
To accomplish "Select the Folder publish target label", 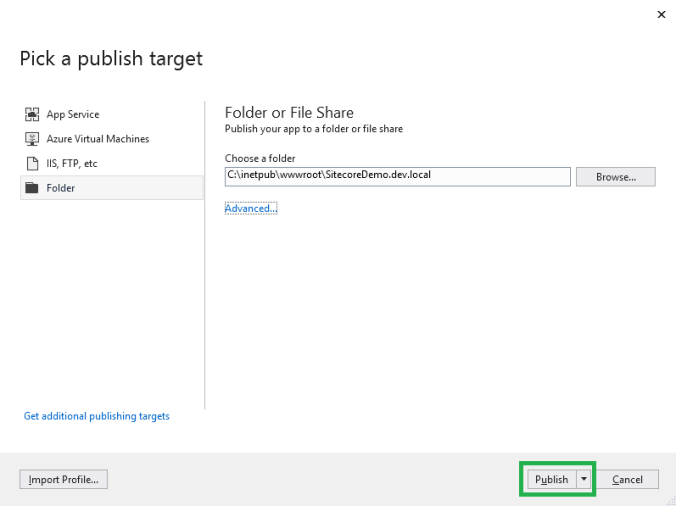I will pyautogui.click(x=60, y=188).
